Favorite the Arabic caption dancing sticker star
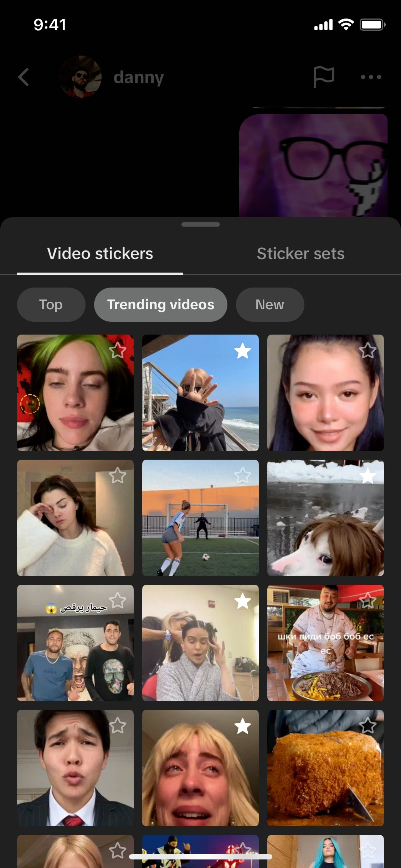The image size is (401, 868). (118, 601)
